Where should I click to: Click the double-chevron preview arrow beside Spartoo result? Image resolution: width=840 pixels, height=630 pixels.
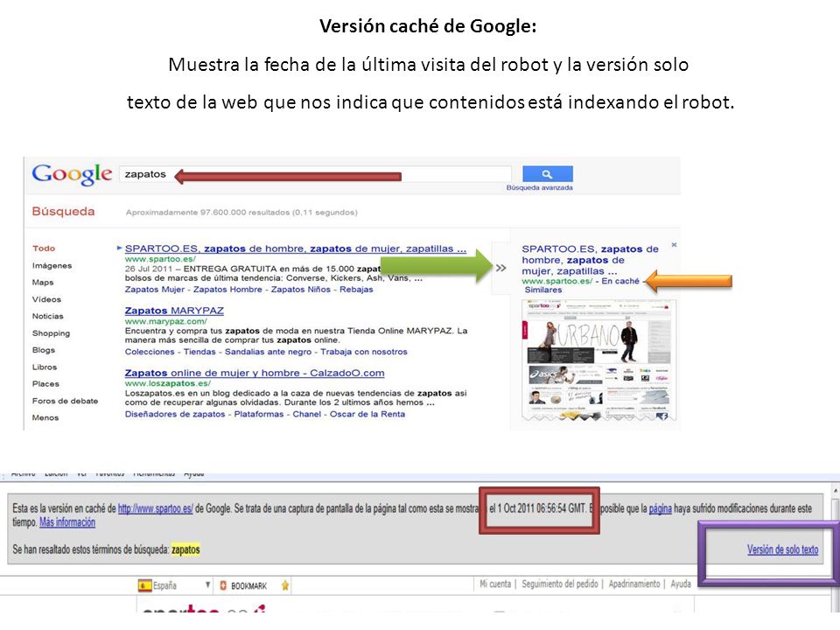coord(500,268)
